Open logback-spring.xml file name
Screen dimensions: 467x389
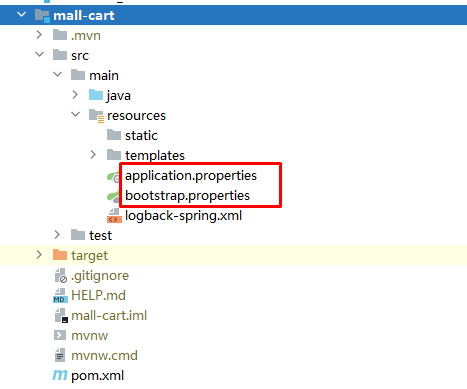[183, 216]
